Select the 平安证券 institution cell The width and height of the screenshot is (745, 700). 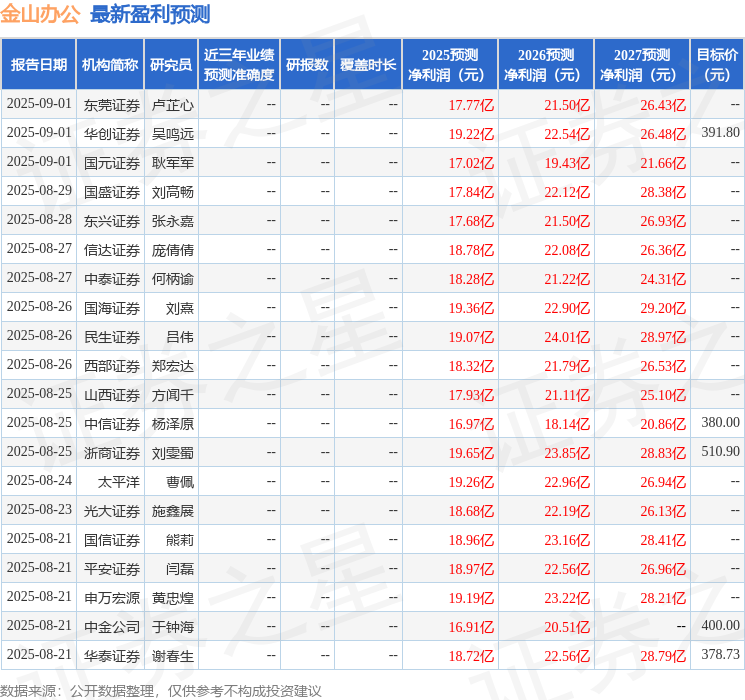[x=112, y=569]
